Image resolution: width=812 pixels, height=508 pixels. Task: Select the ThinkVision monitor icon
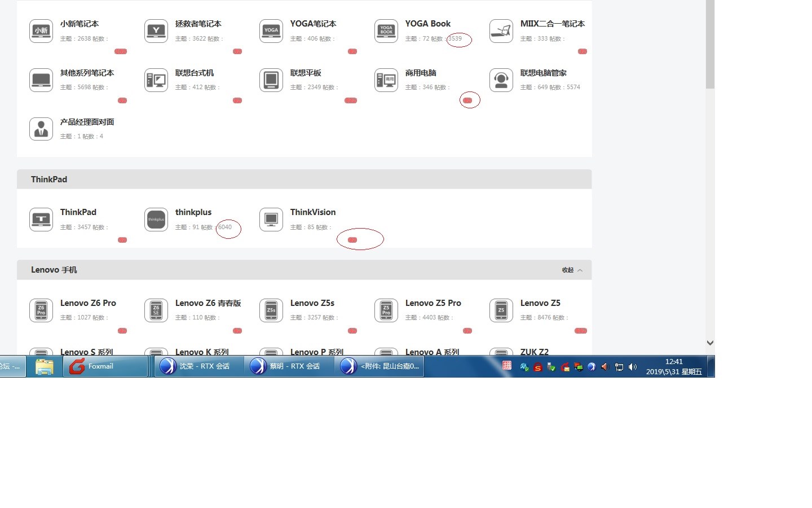coord(271,220)
